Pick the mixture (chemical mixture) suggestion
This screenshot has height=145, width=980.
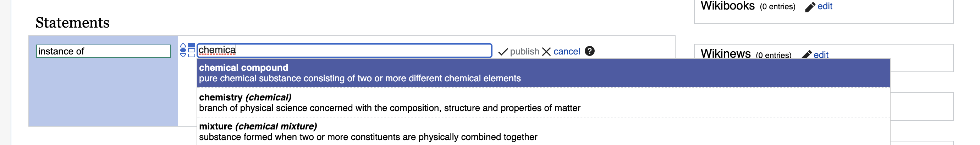tap(543, 131)
